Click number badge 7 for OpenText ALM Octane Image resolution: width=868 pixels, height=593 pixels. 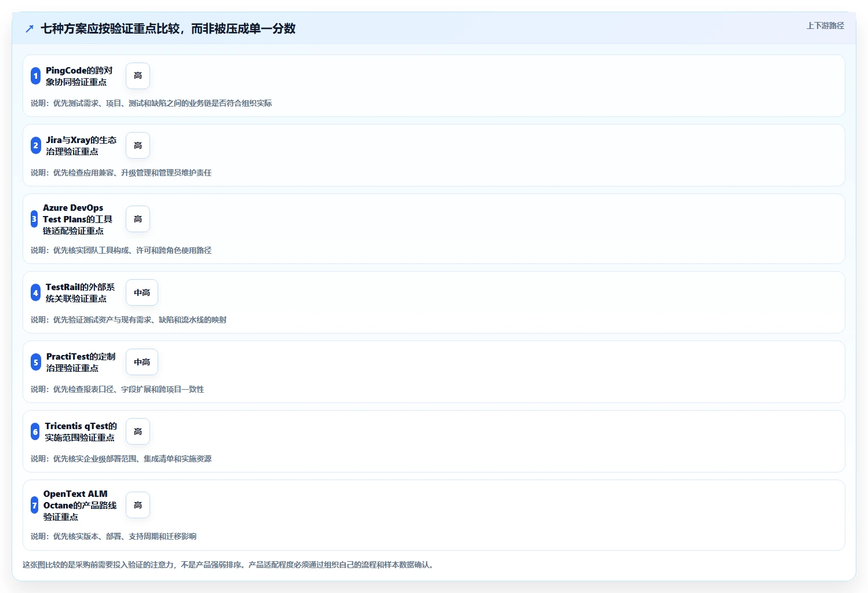coord(34,505)
